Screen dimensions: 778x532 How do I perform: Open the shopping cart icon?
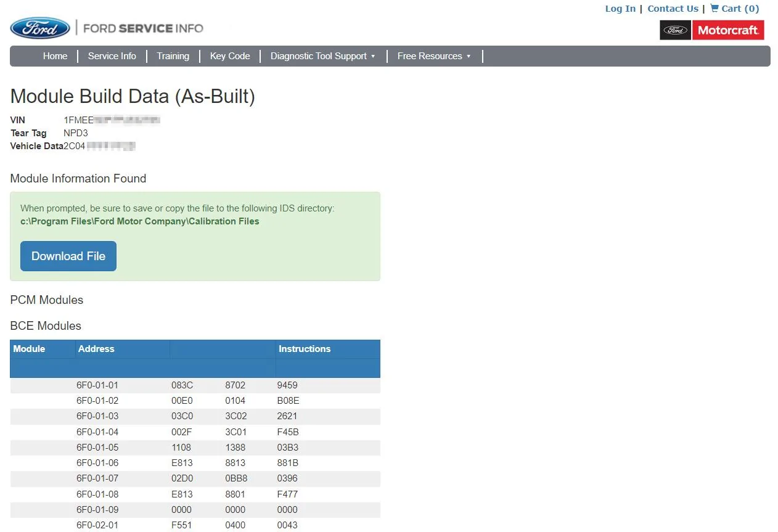click(x=715, y=8)
